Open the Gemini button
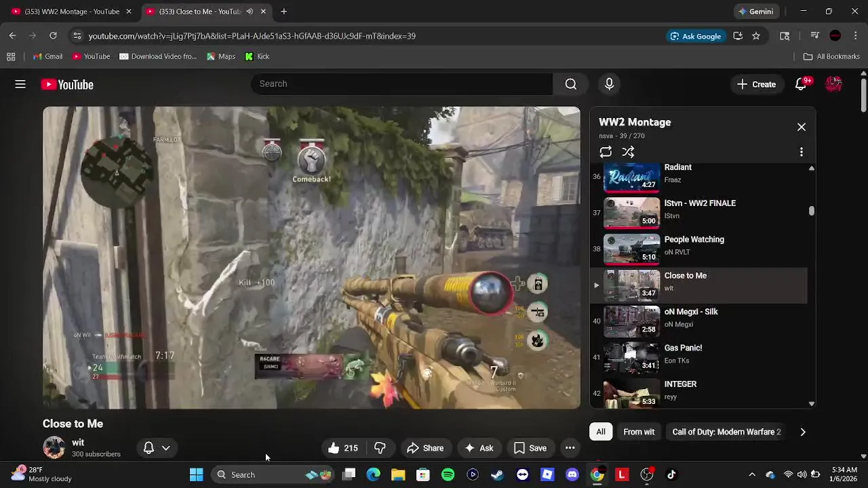 [755, 12]
